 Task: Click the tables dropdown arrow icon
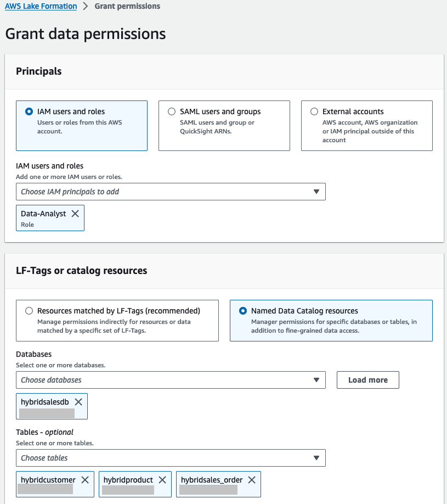click(x=316, y=458)
